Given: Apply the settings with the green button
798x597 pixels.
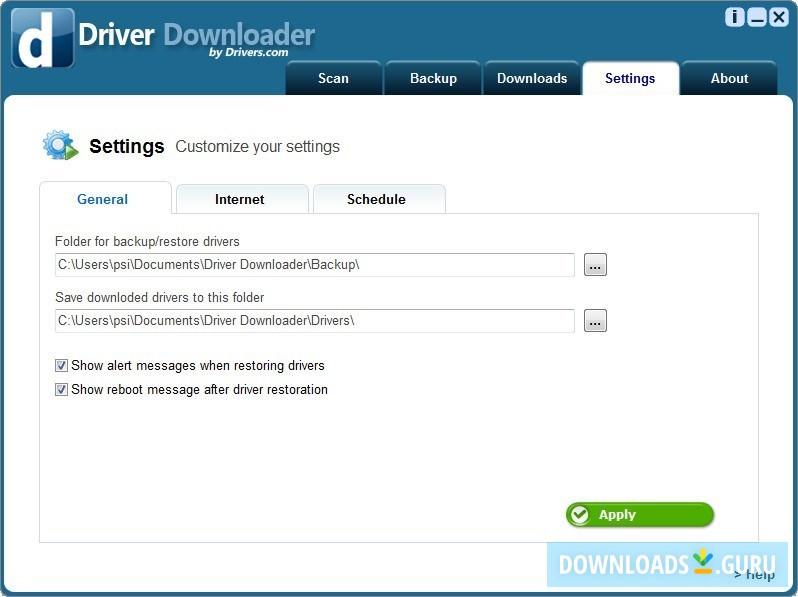Looking at the screenshot, I should [640, 515].
